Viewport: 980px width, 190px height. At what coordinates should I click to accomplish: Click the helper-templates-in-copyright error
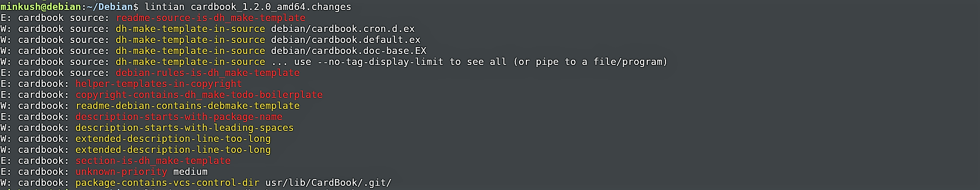(159, 84)
